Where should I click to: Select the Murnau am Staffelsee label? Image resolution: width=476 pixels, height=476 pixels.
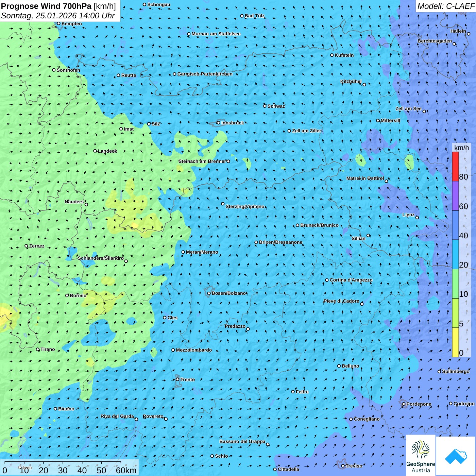[x=216, y=34]
